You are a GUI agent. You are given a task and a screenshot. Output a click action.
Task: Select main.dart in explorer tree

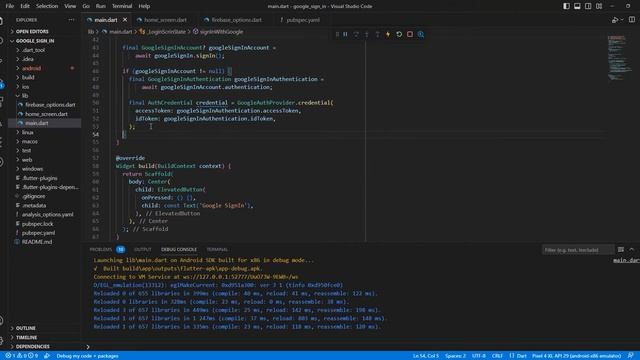(44, 123)
